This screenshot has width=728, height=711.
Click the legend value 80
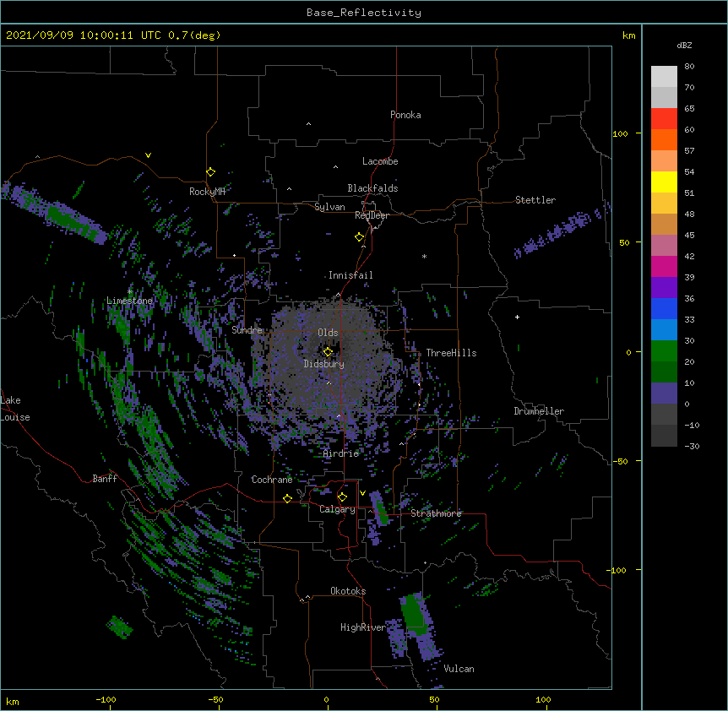click(x=689, y=67)
